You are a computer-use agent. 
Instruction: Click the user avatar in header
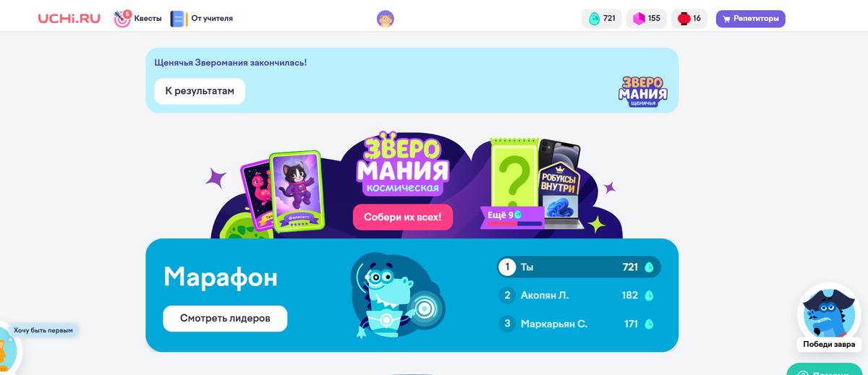[386, 19]
